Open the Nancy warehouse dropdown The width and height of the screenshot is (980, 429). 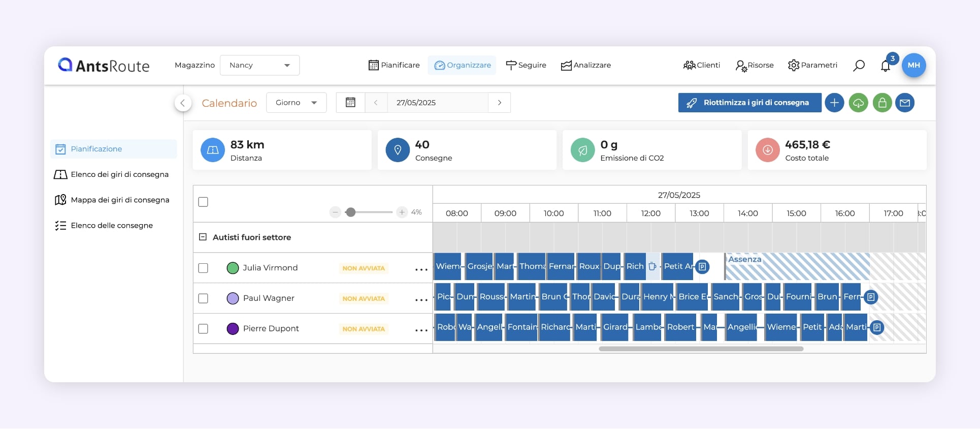coord(259,65)
